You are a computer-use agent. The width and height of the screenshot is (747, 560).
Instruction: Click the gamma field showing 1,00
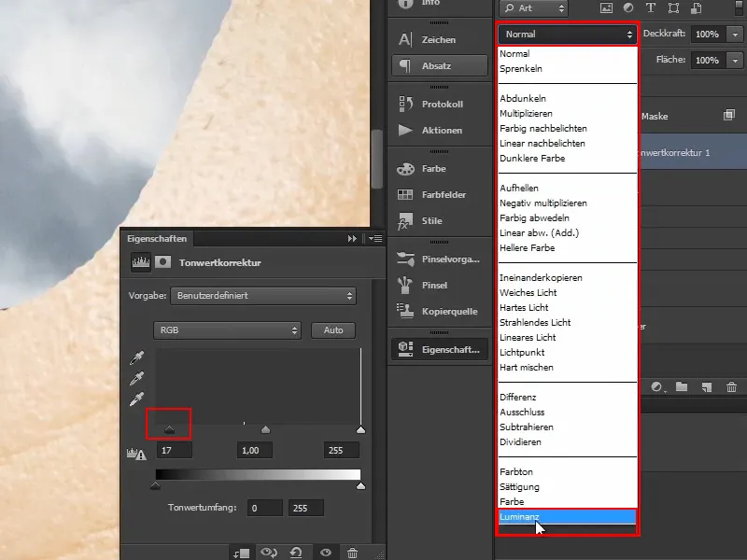coord(255,451)
